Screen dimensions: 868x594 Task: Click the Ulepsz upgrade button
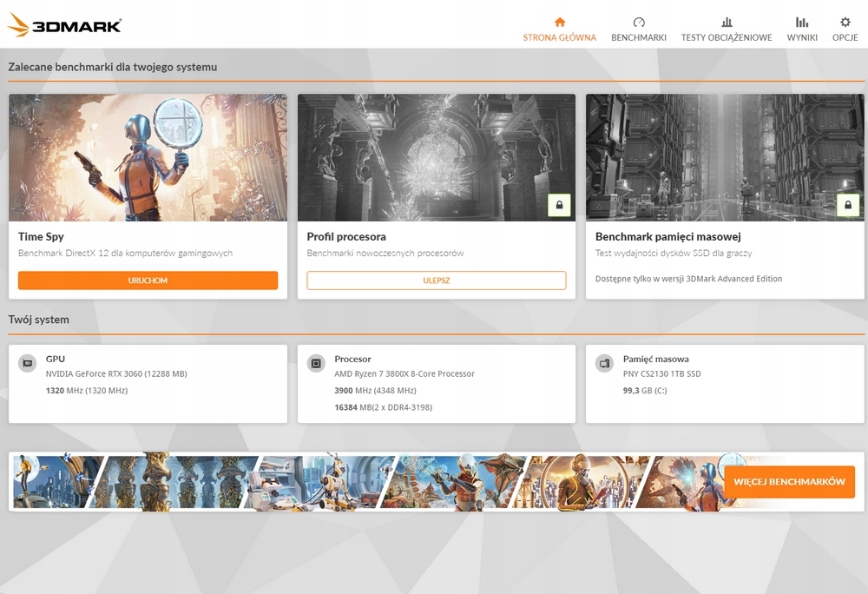tap(437, 280)
